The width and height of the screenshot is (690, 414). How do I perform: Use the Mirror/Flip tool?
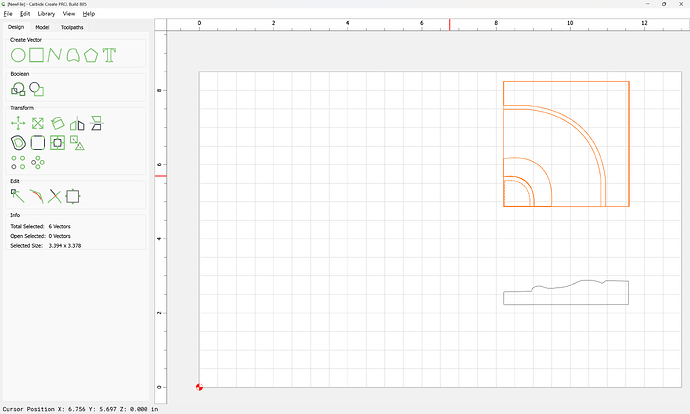(76, 123)
